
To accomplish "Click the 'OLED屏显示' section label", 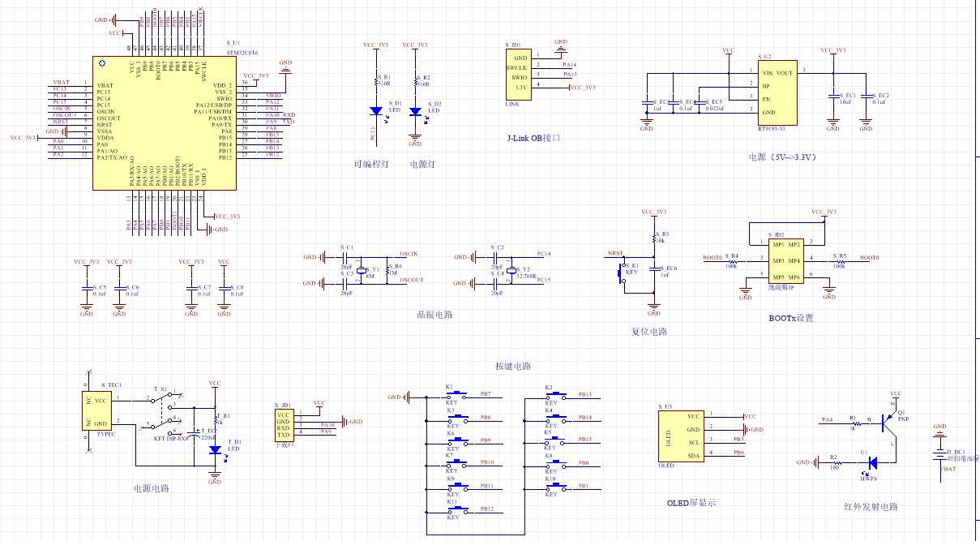I will (x=691, y=503).
